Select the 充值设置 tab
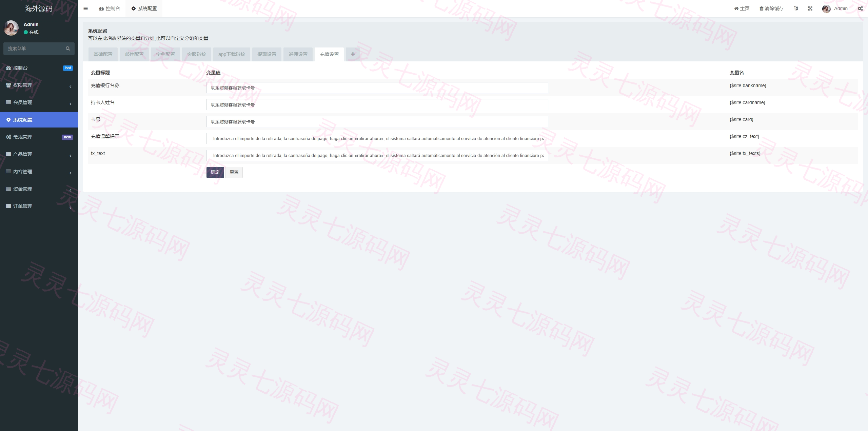Image resolution: width=868 pixels, height=431 pixels. [329, 54]
